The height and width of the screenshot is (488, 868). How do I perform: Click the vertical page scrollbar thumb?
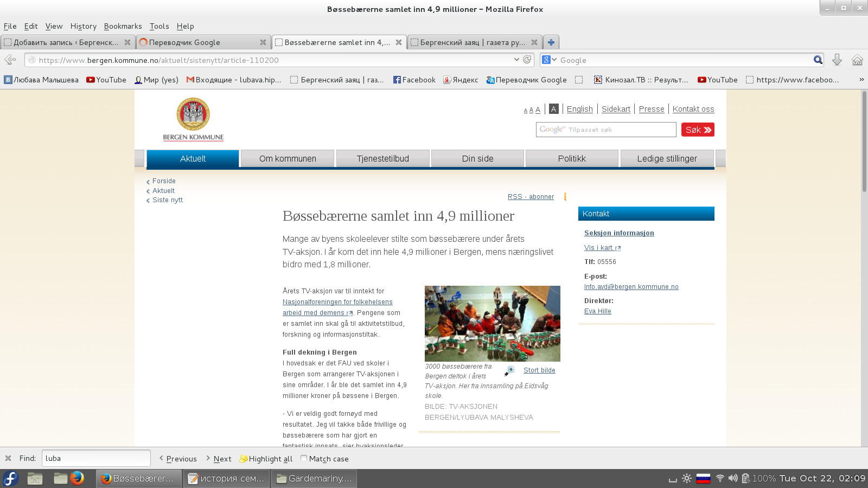coord(864,141)
